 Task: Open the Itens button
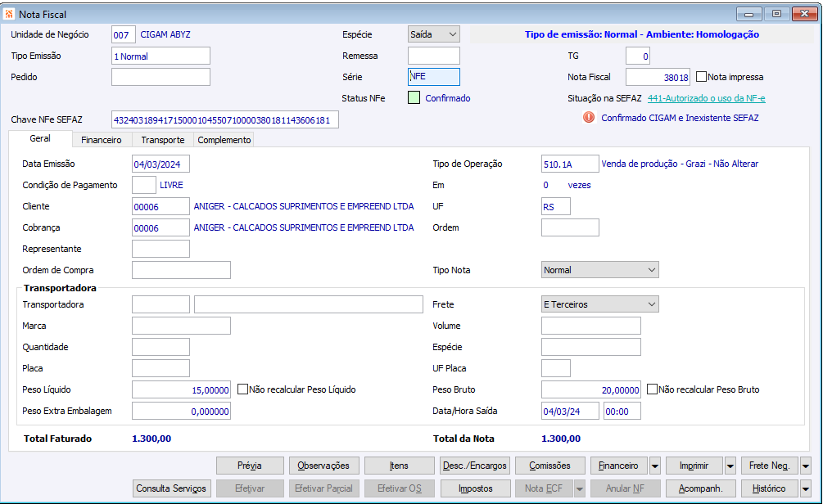[x=399, y=466]
